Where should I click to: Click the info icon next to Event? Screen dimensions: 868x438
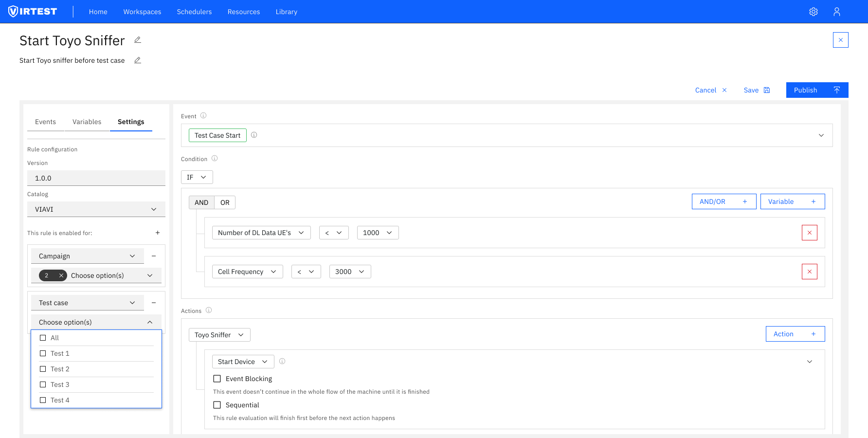[204, 115]
